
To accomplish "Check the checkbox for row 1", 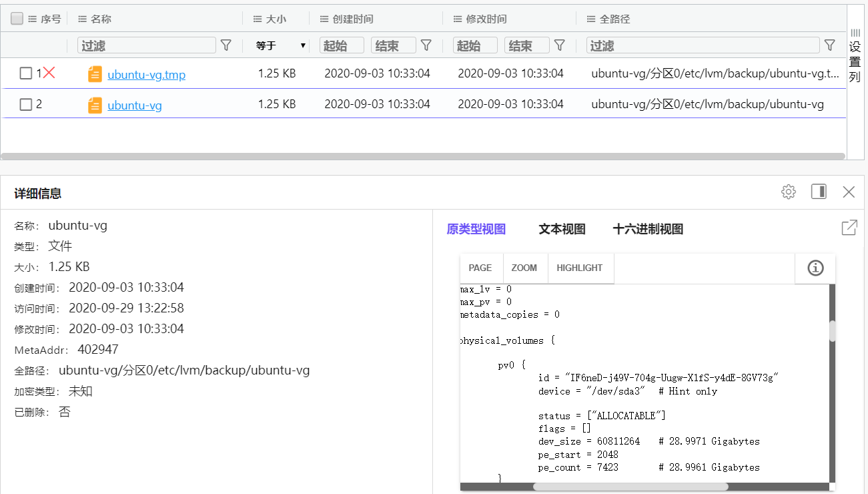I will (25, 73).
